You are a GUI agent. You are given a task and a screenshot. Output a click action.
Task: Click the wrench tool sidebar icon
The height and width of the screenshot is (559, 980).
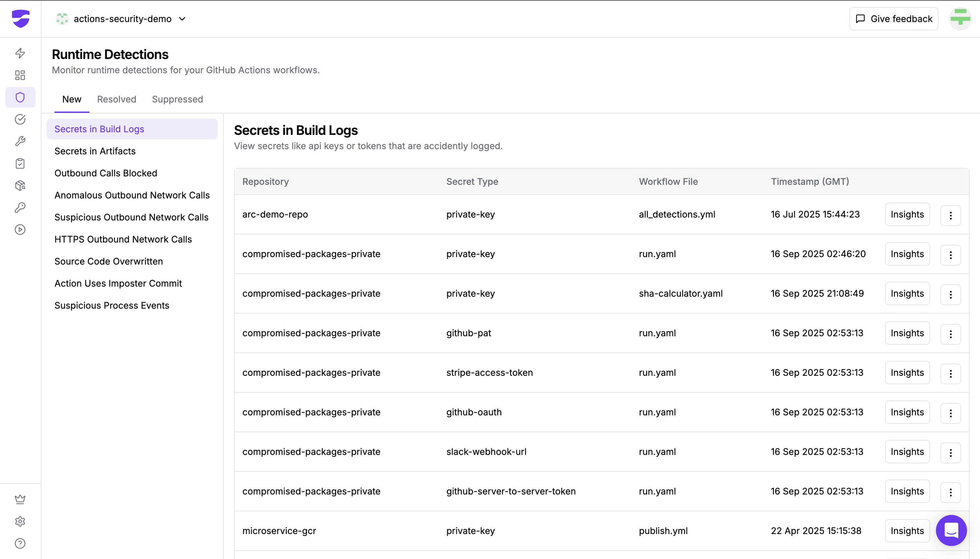coord(20,141)
